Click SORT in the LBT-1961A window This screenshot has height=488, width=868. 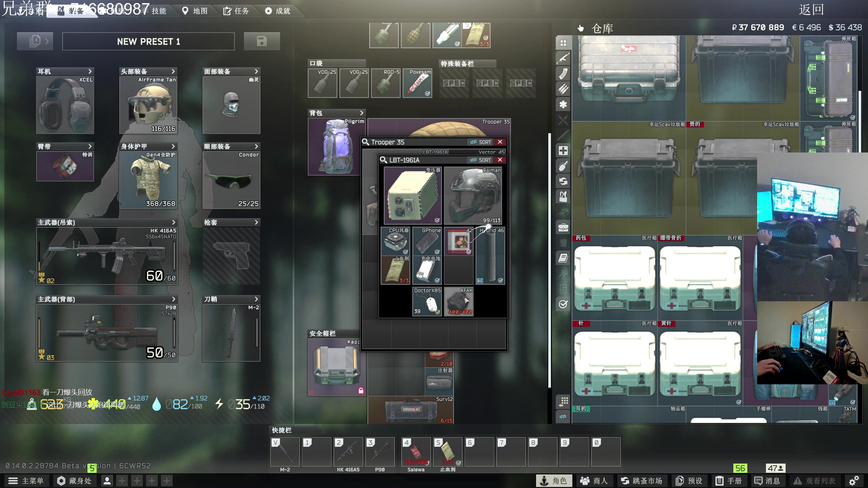pyautogui.click(x=480, y=160)
